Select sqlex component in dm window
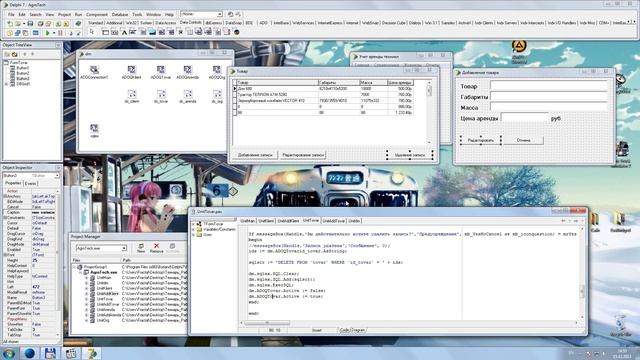 point(94,131)
